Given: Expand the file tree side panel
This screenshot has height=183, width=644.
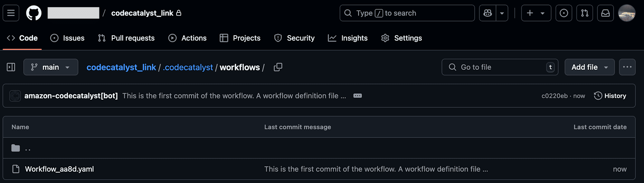Looking at the screenshot, I should (11, 67).
